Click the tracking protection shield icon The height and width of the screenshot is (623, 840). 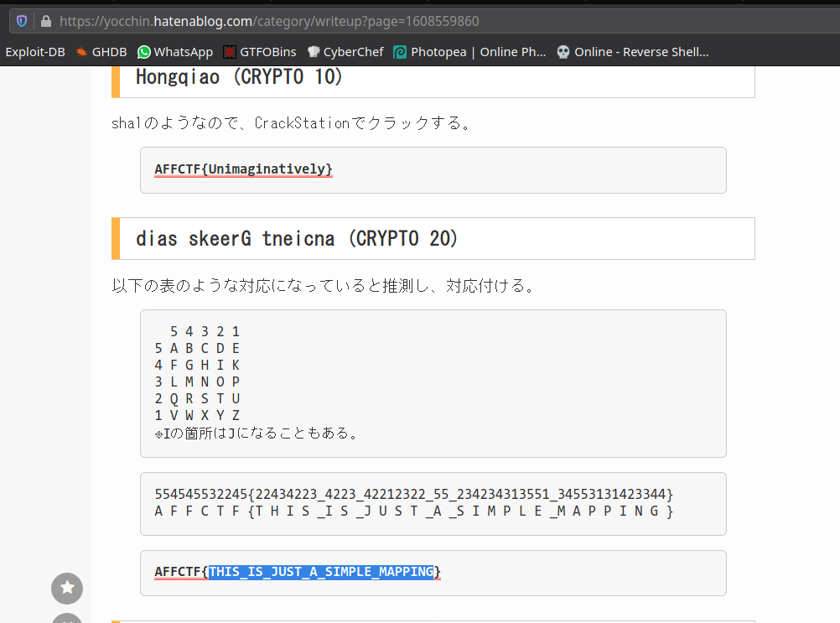pos(22,21)
